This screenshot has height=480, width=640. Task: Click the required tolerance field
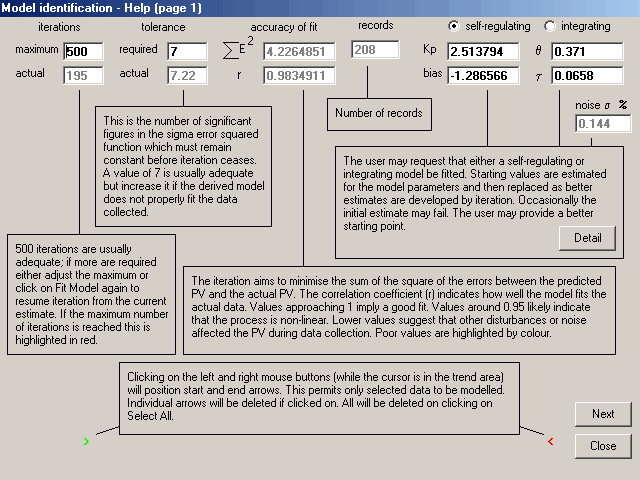pyautogui.click(x=186, y=51)
